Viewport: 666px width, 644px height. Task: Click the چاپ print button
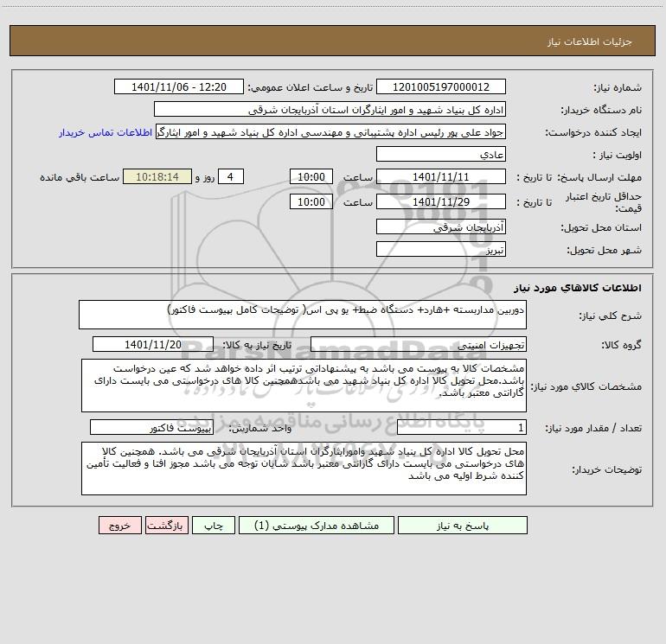click(x=214, y=526)
